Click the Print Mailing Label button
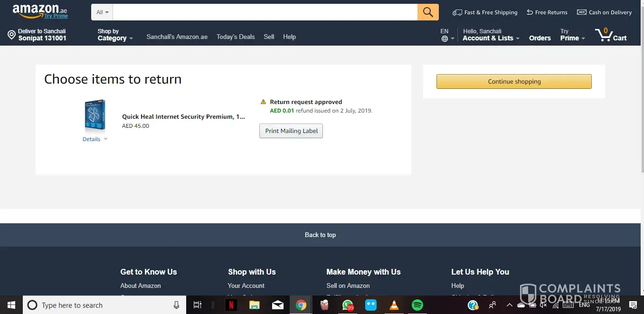 (291, 131)
